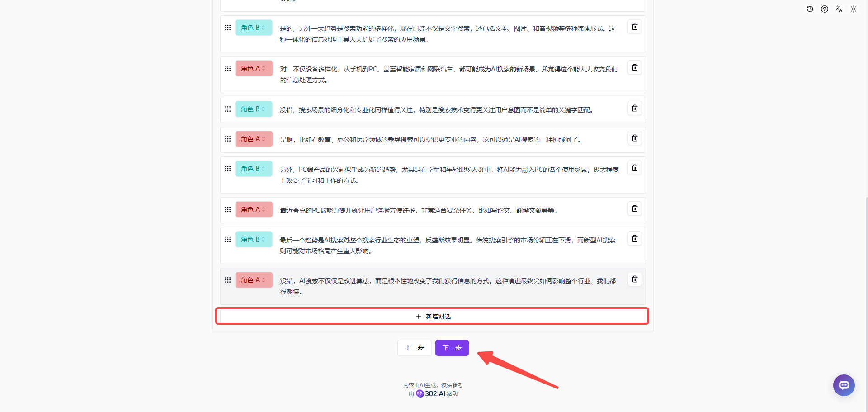Open 角色 B selector for 是的，另外一大趋势
The width and height of the screenshot is (868, 412).
pyautogui.click(x=254, y=28)
